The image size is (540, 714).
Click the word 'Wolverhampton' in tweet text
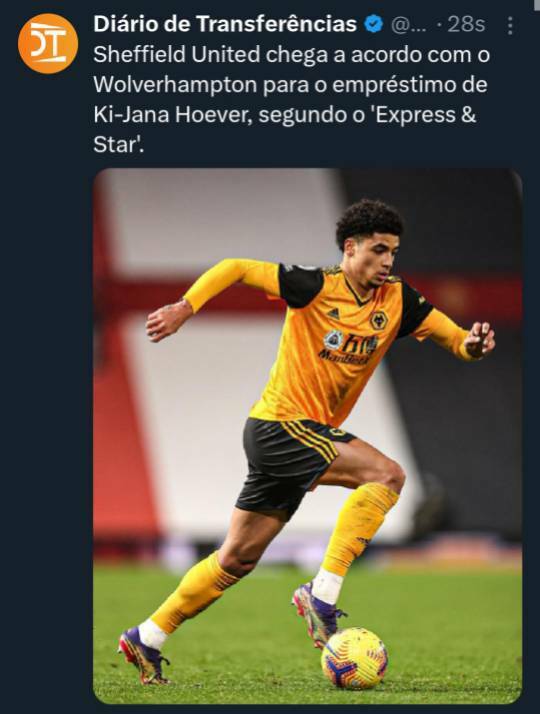click(175, 85)
